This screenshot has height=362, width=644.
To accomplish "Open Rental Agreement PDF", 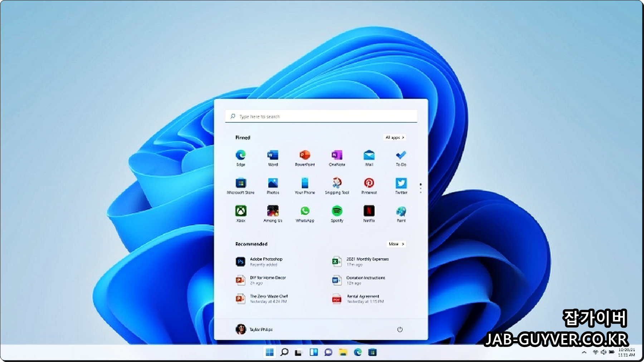I will [357, 299].
